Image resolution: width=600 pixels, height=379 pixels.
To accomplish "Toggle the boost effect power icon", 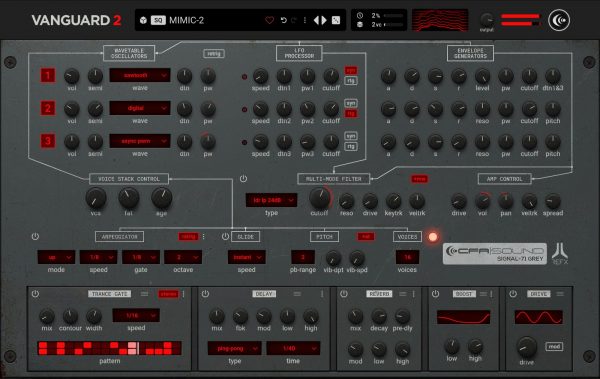I will click(x=435, y=294).
